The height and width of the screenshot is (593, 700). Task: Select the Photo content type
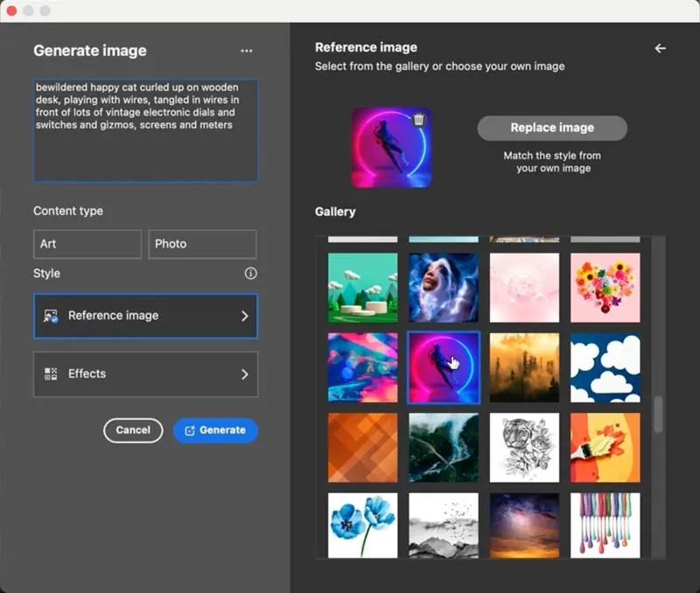coord(202,244)
